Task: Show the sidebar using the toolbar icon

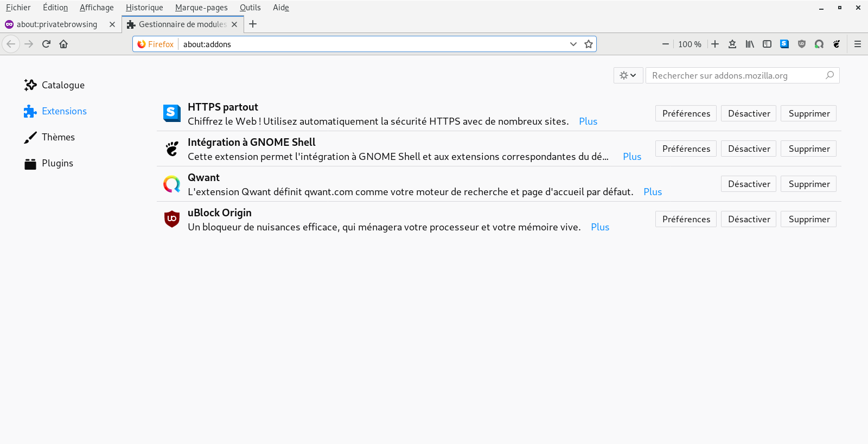Action: (767, 44)
